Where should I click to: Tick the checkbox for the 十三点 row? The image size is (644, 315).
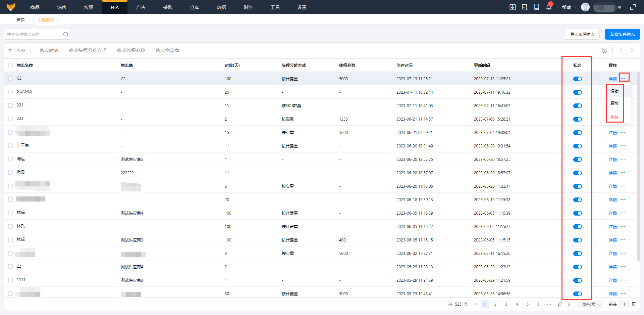[10, 146]
